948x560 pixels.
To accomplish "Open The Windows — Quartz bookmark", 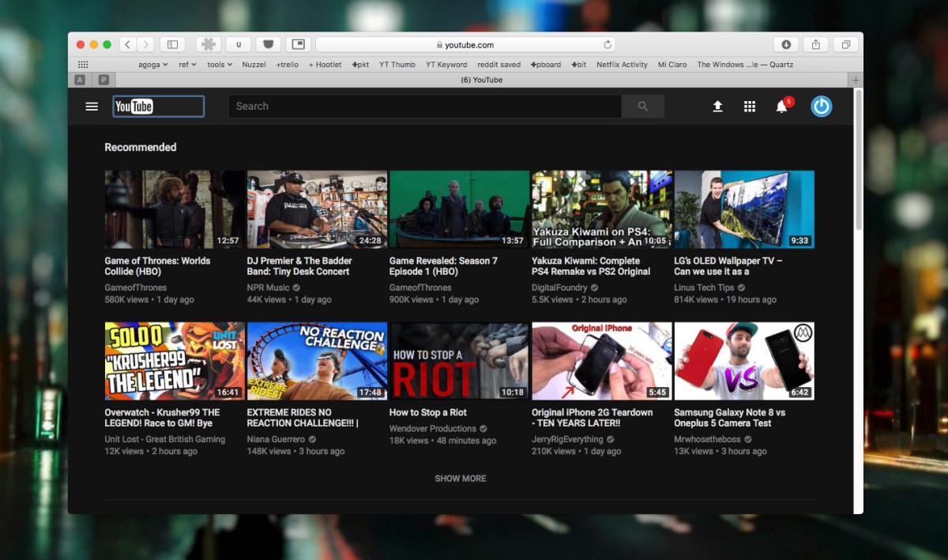I will coord(745,65).
